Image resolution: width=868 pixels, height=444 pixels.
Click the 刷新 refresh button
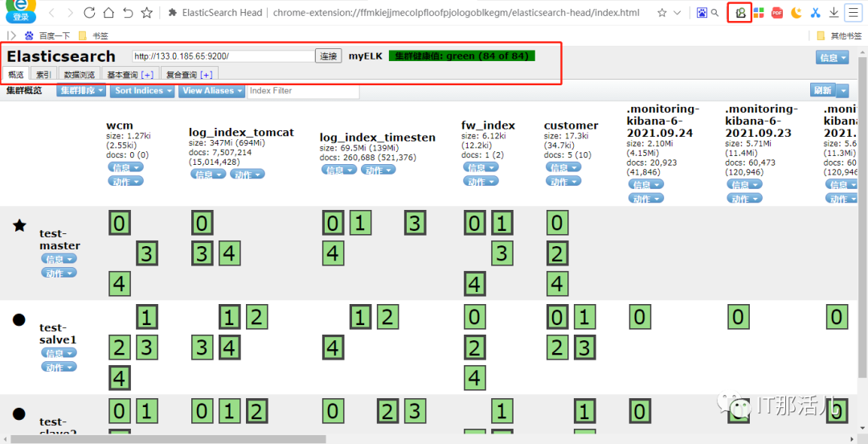(823, 91)
